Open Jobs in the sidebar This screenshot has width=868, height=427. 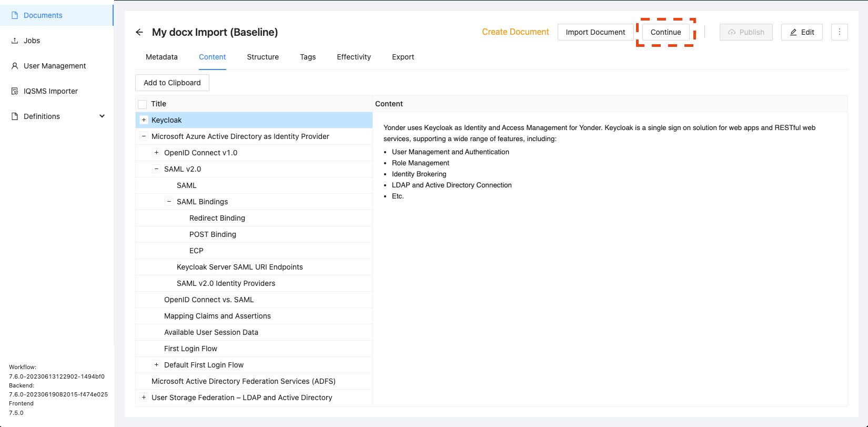click(57, 41)
